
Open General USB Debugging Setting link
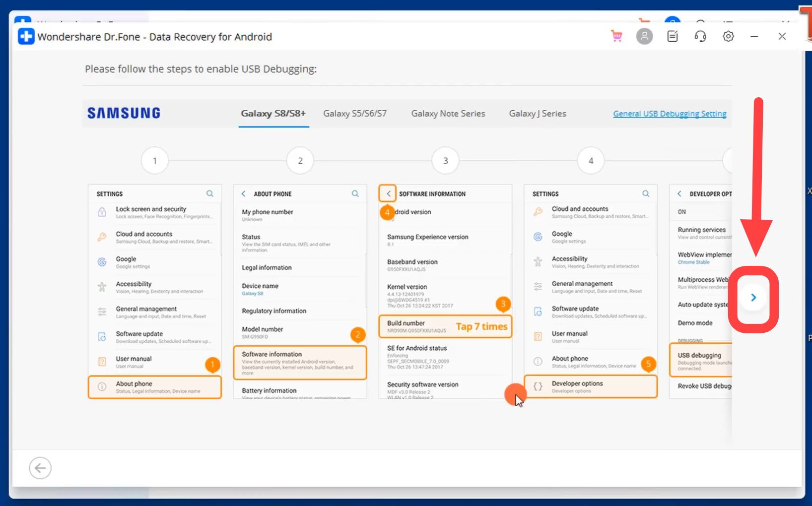point(670,114)
